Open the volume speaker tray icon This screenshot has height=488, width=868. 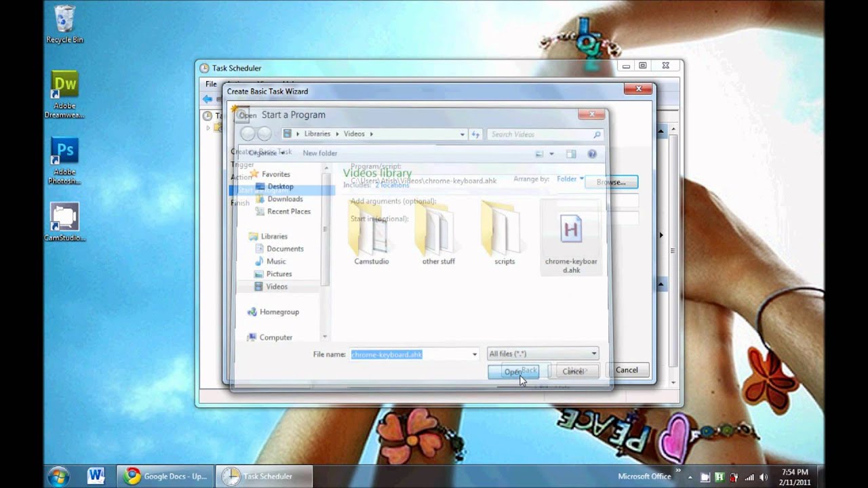[x=764, y=476]
